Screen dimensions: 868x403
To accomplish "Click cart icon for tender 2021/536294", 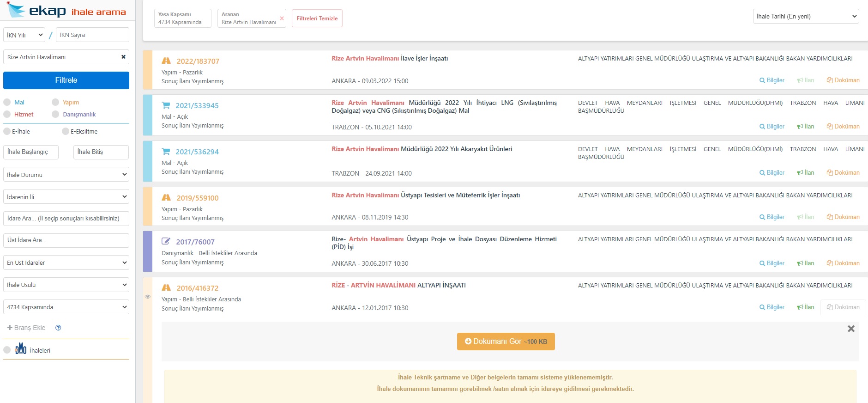I will click(166, 151).
